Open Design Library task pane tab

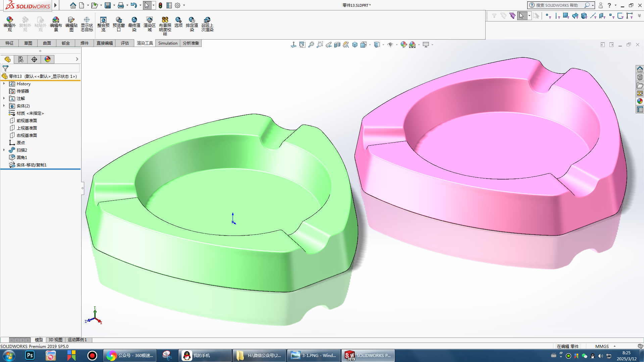point(640,77)
